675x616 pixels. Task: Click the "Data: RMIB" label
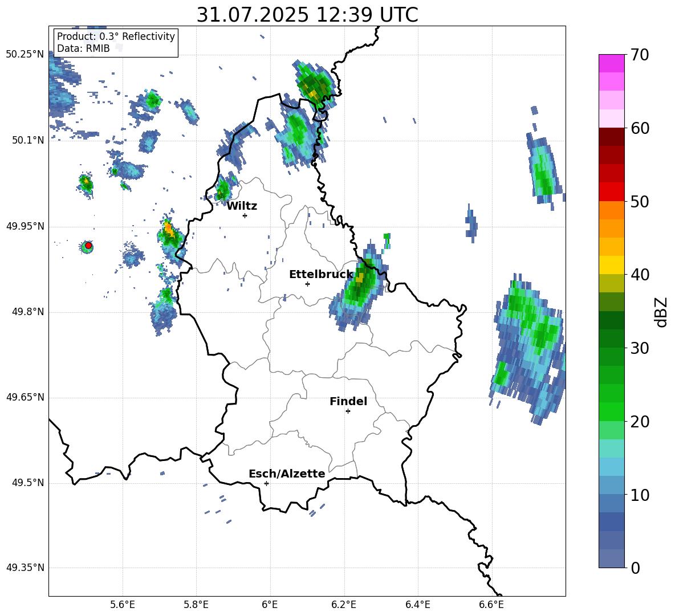[x=83, y=48]
